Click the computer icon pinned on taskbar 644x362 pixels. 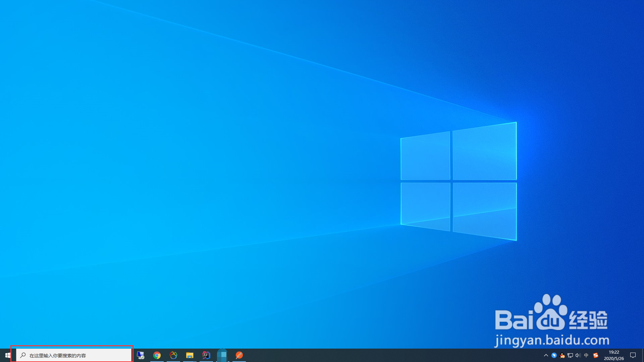(141, 355)
